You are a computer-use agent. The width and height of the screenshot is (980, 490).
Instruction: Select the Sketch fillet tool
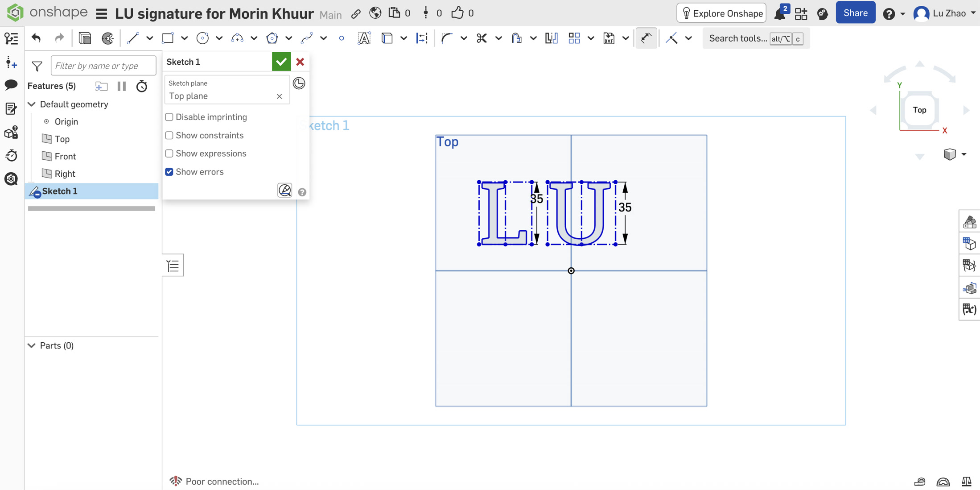[x=447, y=38]
